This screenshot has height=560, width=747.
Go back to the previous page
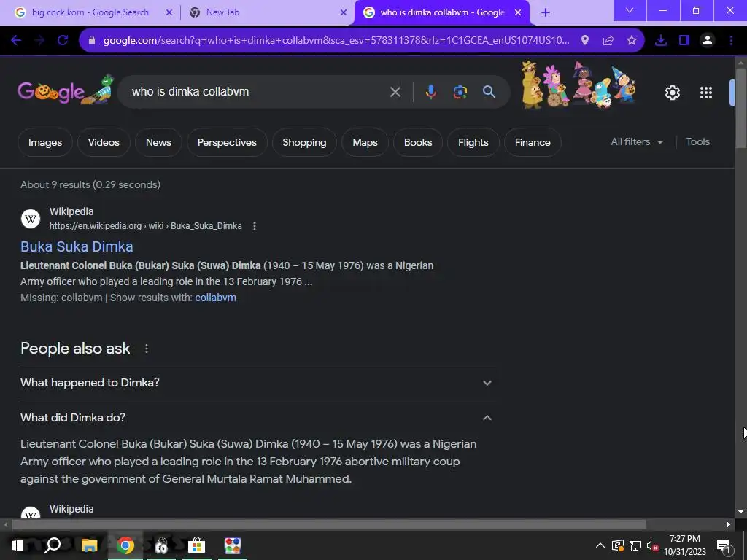point(16,41)
